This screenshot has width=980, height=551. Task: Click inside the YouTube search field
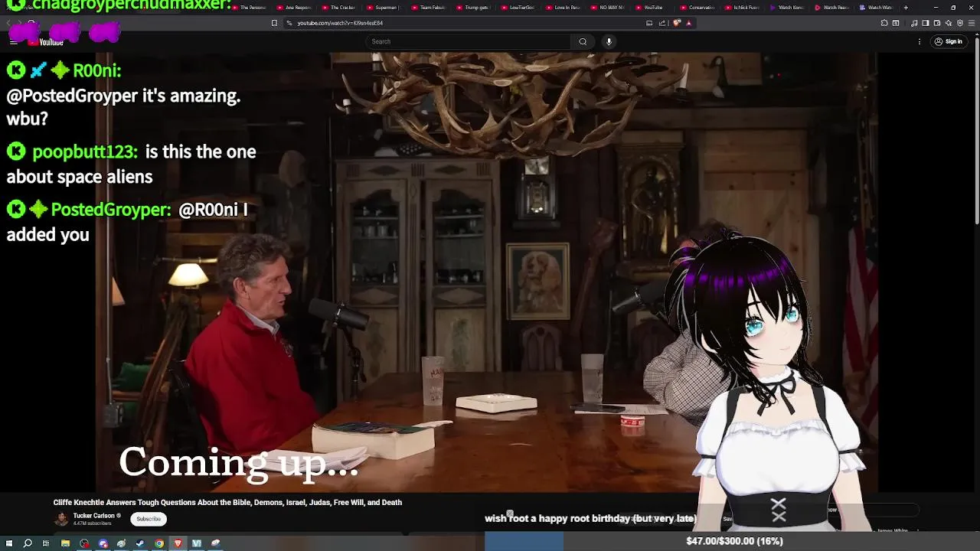click(x=469, y=41)
